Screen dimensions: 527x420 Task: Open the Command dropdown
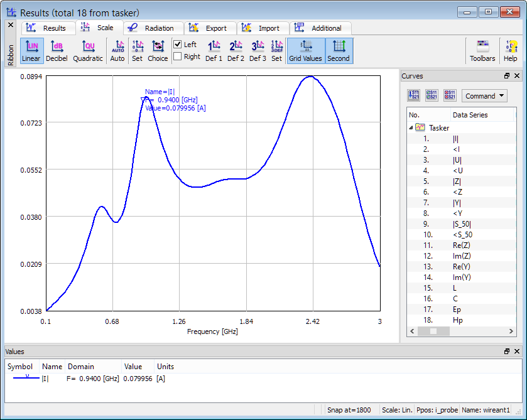(484, 96)
